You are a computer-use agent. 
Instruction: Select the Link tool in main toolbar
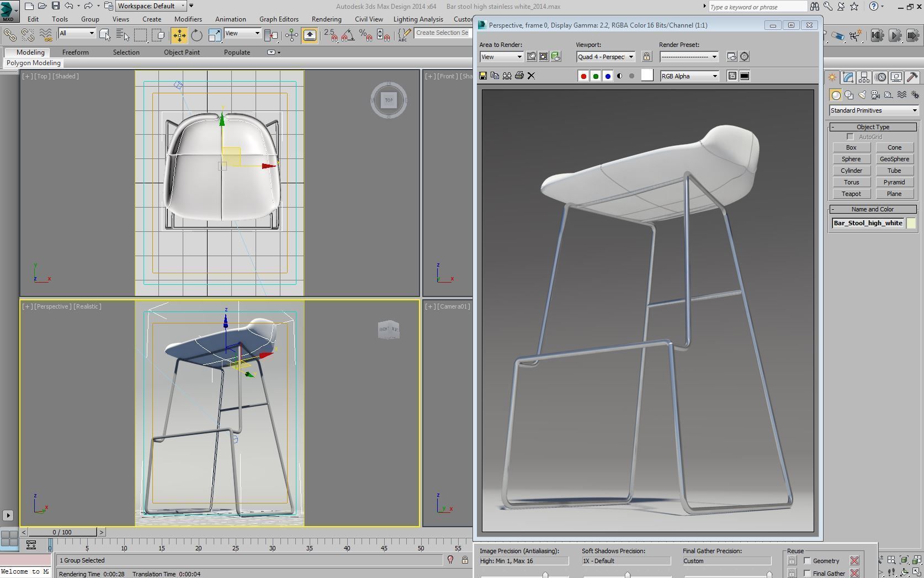coord(9,35)
